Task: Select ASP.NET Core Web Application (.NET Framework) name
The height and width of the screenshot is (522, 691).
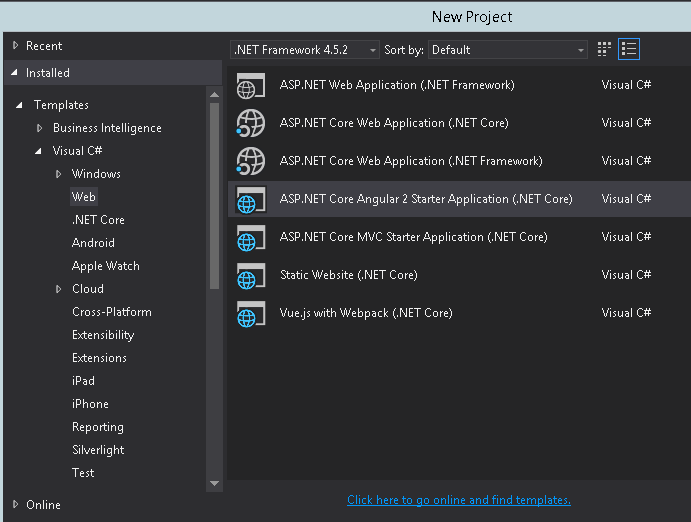Action: (x=411, y=161)
